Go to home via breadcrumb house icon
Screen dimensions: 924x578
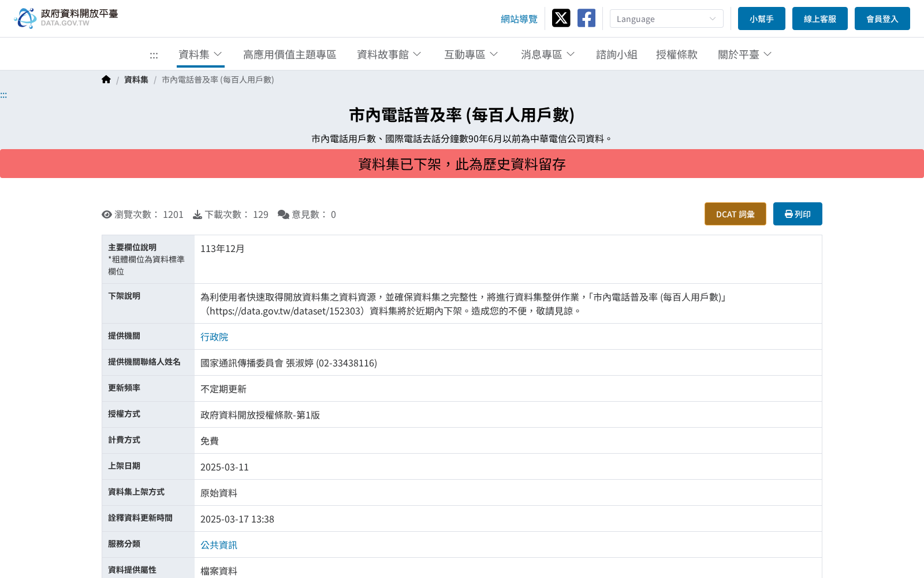pos(106,80)
